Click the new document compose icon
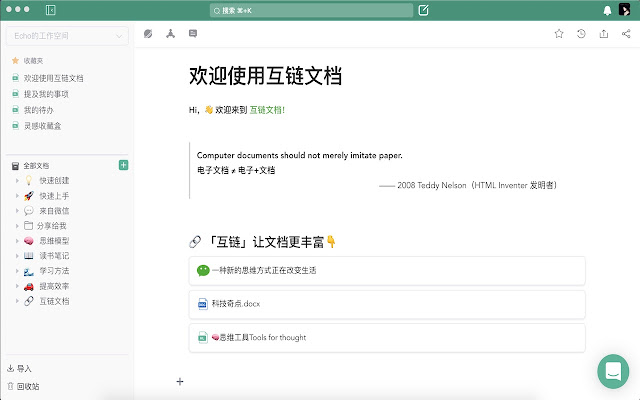640x400 pixels. click(424, 11)
